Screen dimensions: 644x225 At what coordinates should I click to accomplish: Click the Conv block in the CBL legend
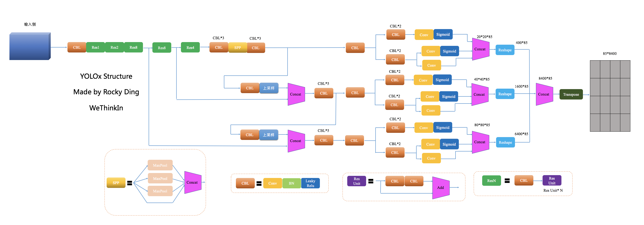[x=272, y=183]
